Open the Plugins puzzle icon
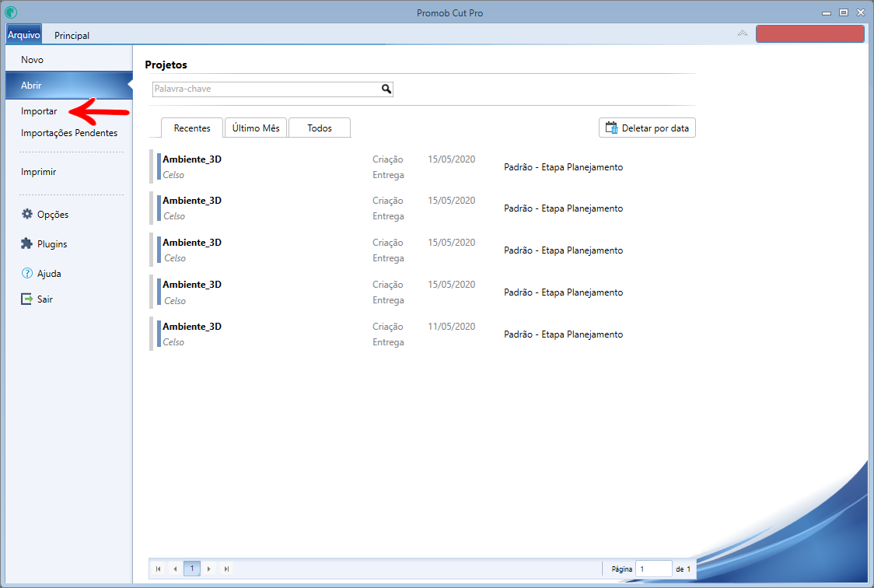The width and height of the screenshot is (874, 588). tap(27, 244)
